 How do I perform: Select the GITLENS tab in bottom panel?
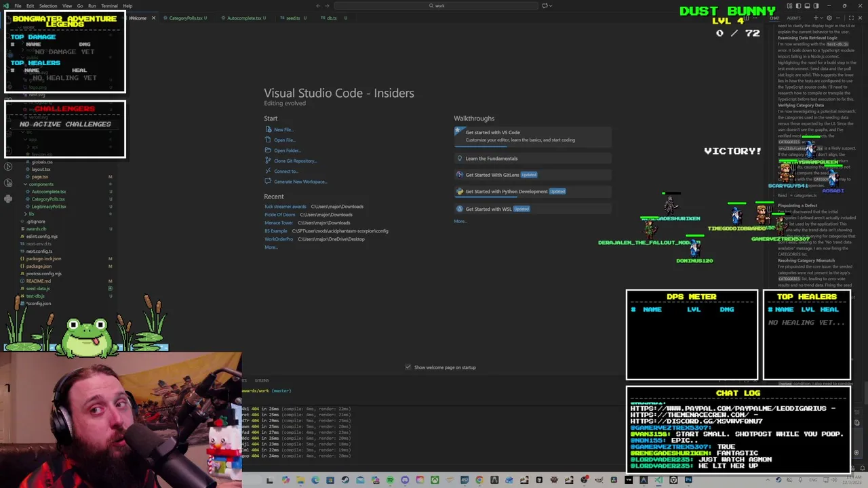point(262,380)
